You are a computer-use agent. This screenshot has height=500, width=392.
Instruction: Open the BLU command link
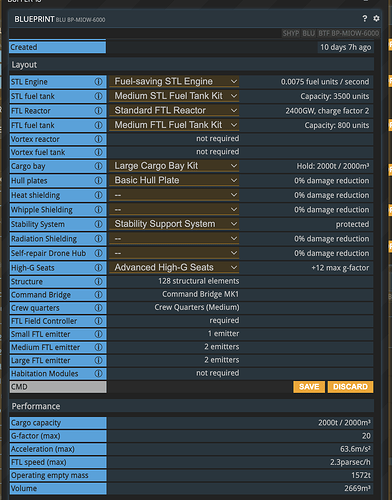tap(308, 33)
